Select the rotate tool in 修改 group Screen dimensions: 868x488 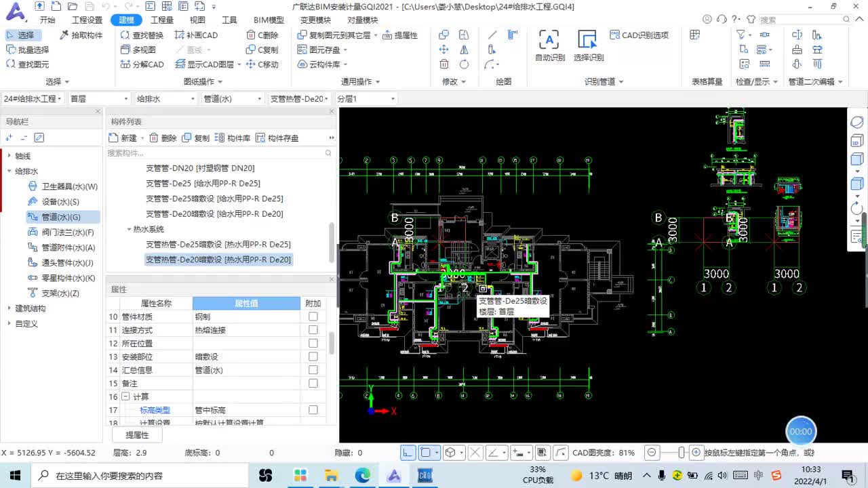464,64
